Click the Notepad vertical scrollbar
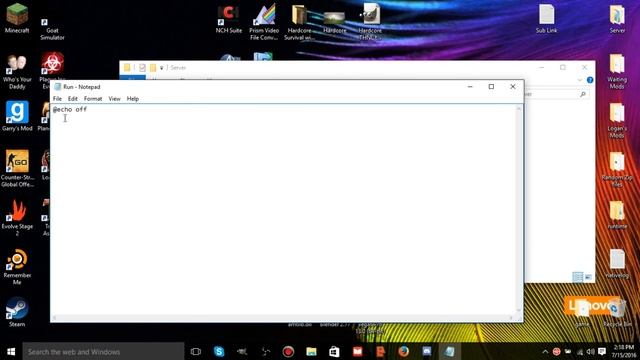The width and height of the screenshot is (640, 360). click(519, 209)
